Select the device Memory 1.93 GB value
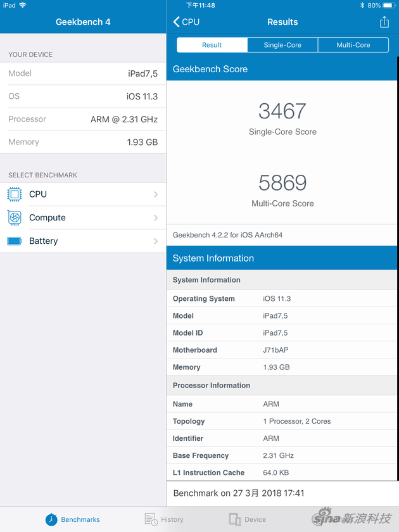Screen dimensions: 399x532 (142, 142)
